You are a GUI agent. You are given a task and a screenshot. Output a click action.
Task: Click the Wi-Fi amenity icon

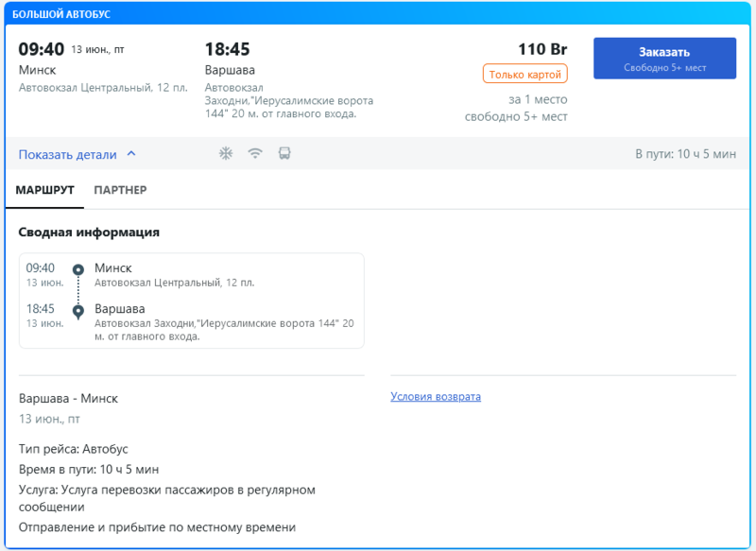255,154
